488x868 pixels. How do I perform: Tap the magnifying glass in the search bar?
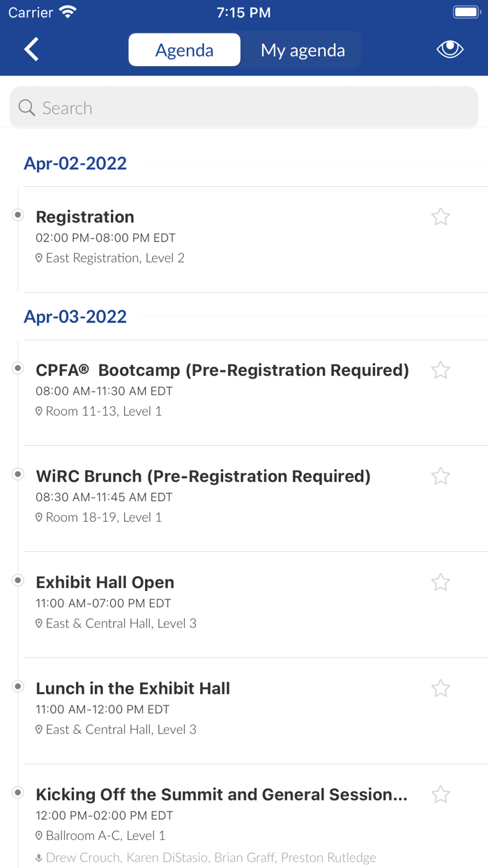[x=26, y=107]
